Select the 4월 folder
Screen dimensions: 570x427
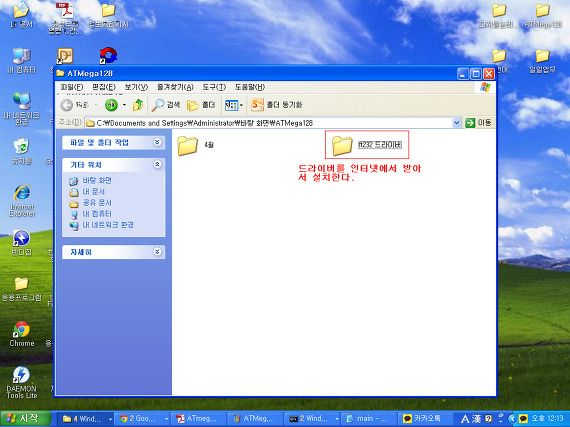click(196, 145)
